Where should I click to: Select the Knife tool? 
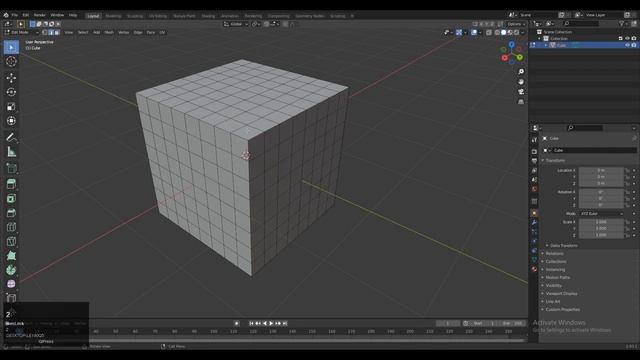(x=11, y=241)
